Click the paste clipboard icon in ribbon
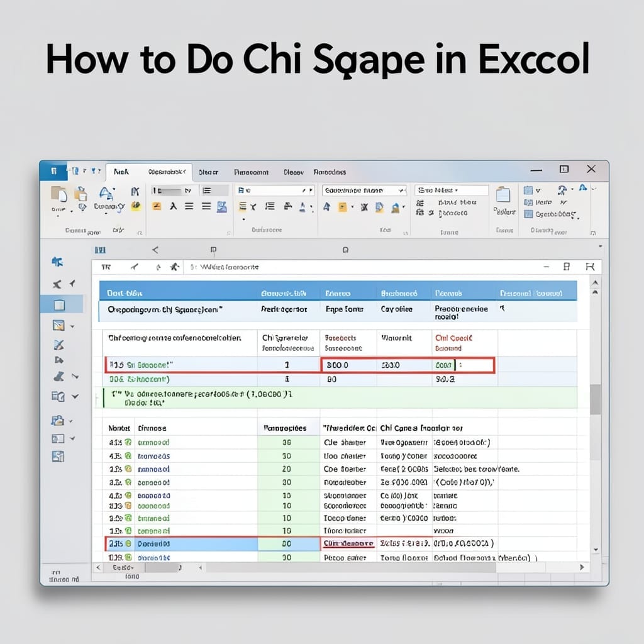Image resolution: width=644 pixels, height=644 pixels. pyautogui.click(x=58, y=194)
